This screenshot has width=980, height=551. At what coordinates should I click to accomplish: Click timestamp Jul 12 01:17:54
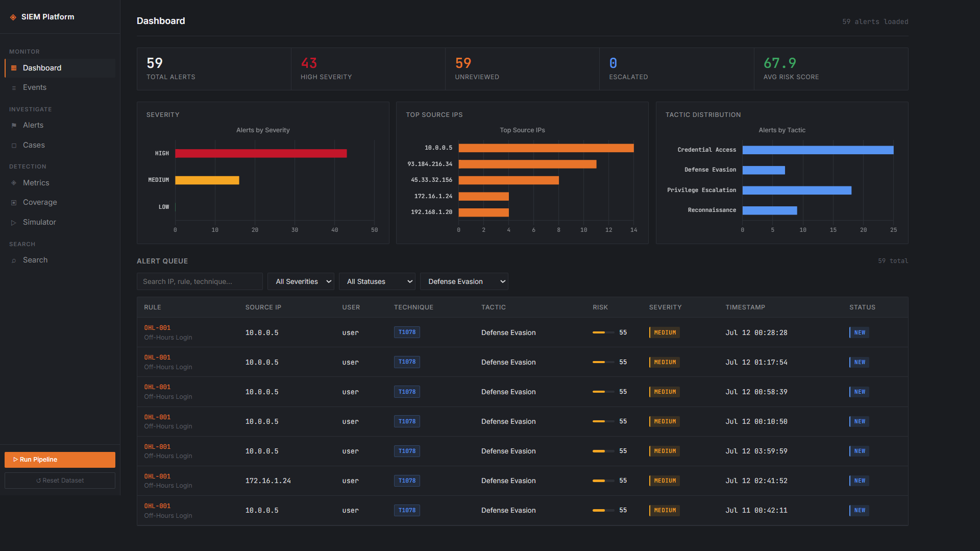click(x=756, y=363)
